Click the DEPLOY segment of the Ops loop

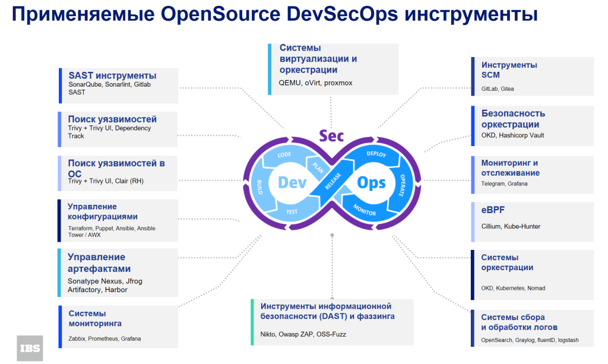(376, 154)
